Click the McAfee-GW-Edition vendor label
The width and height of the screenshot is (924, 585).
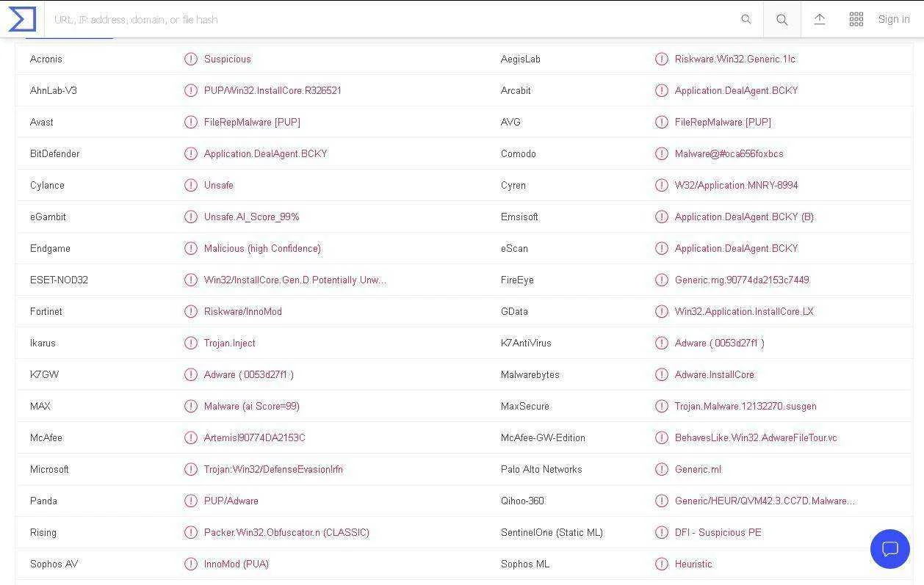point(543,437)
